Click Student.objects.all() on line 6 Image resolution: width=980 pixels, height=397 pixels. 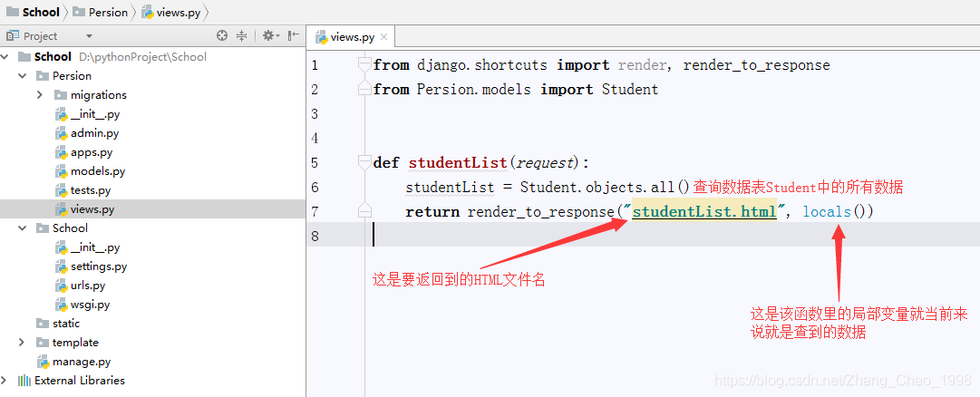(x=605, y=187)
